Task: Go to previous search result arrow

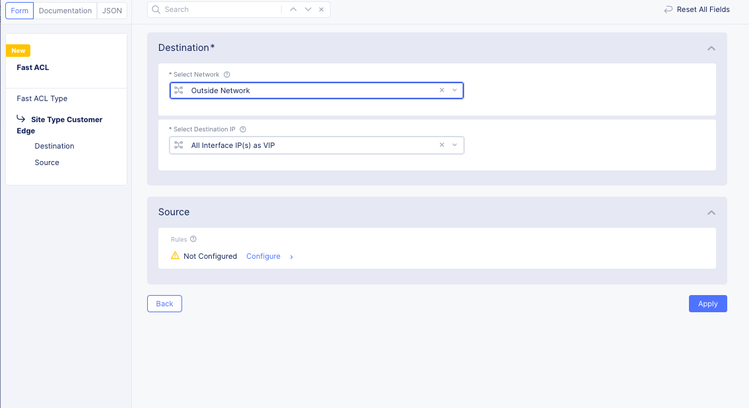Action: click(293, 10)
